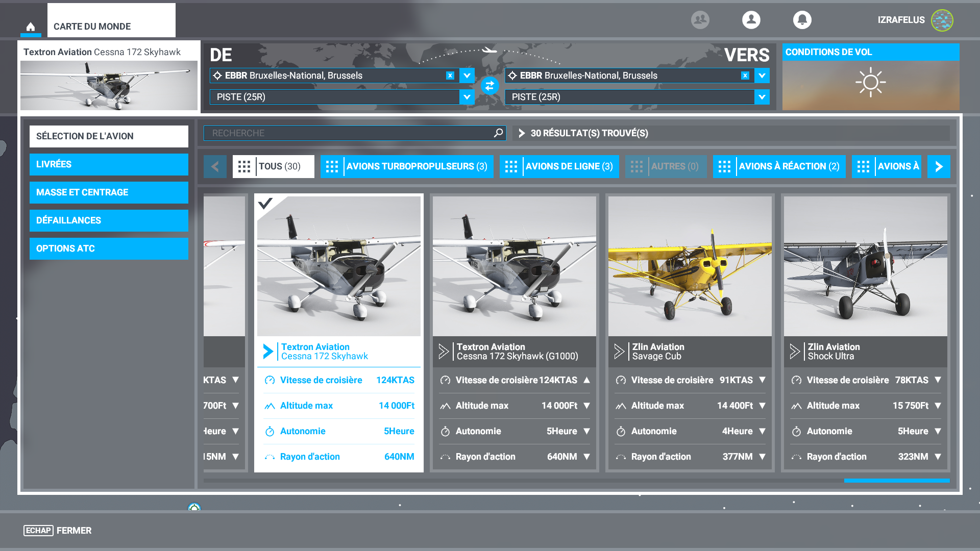Open arrival airport dropdown arrow
The height and width of the screenshot is (551, 980).
pyautogui.click(x=762, y=76)
